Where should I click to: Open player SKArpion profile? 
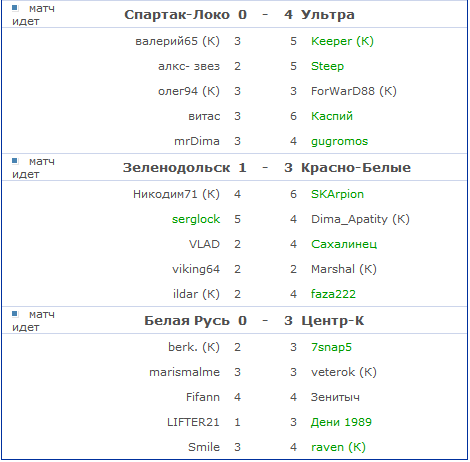(x=337, y=194)
